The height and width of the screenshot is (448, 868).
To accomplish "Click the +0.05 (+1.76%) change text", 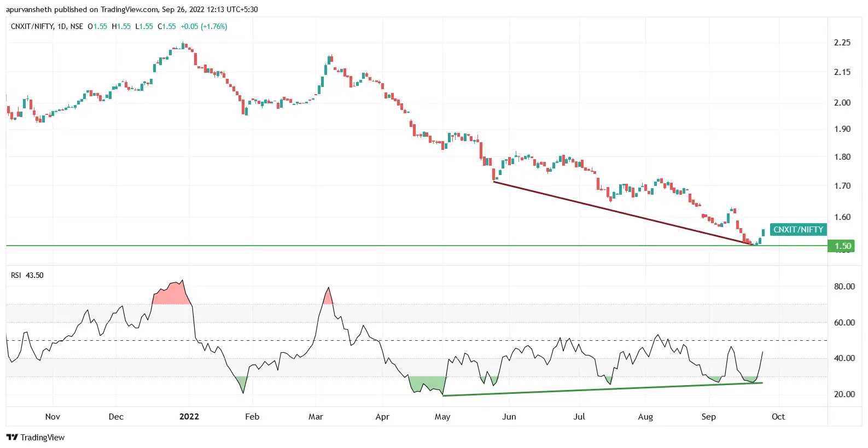I will coord(204,26).
